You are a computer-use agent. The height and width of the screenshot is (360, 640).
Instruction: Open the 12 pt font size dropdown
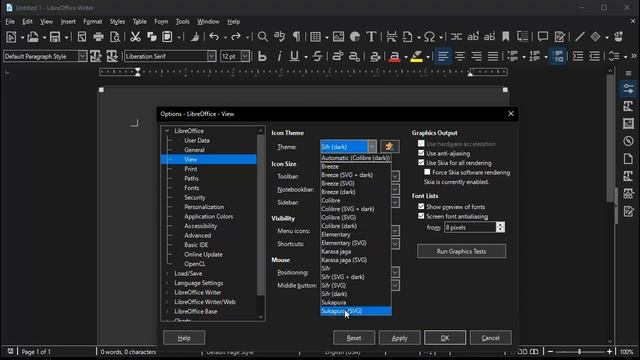(245, 56)
